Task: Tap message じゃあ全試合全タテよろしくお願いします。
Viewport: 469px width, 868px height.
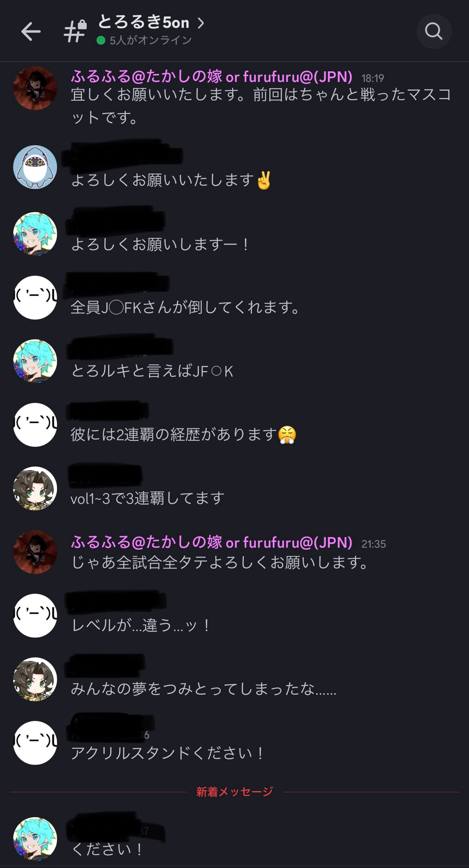Action: tap(221, 562)
